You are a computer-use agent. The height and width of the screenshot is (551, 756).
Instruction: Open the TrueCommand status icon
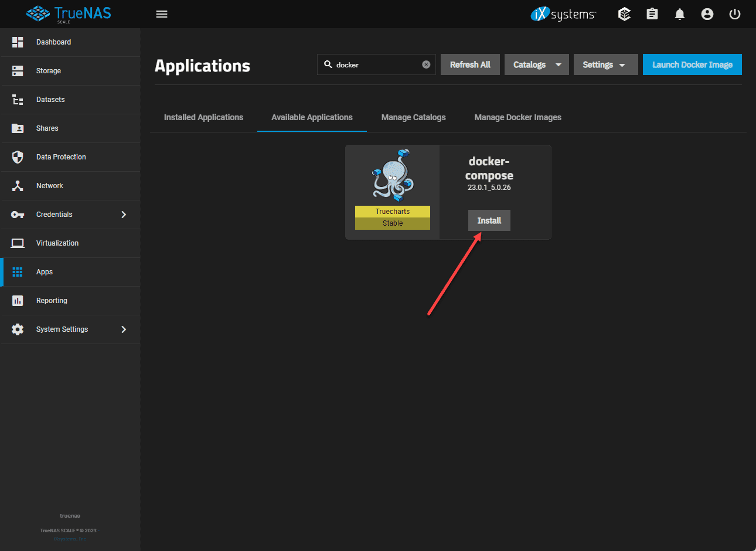click(625, 14)
